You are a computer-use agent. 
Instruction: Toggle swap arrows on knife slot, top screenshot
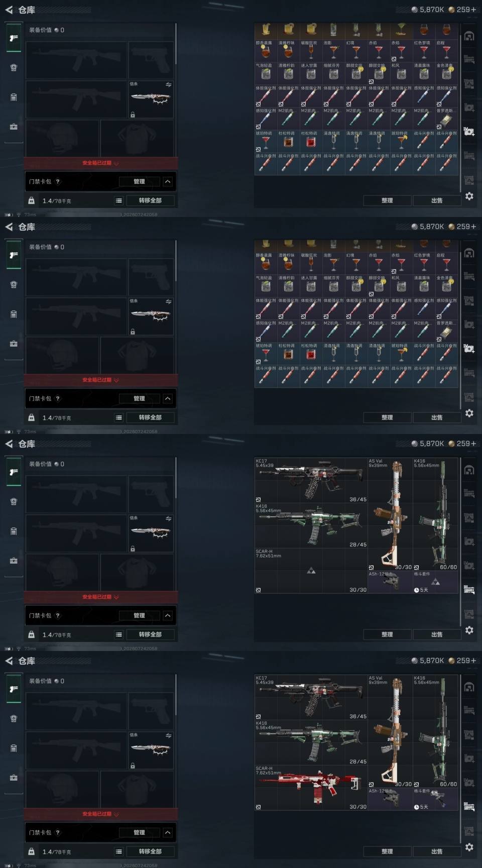(168, 84)
